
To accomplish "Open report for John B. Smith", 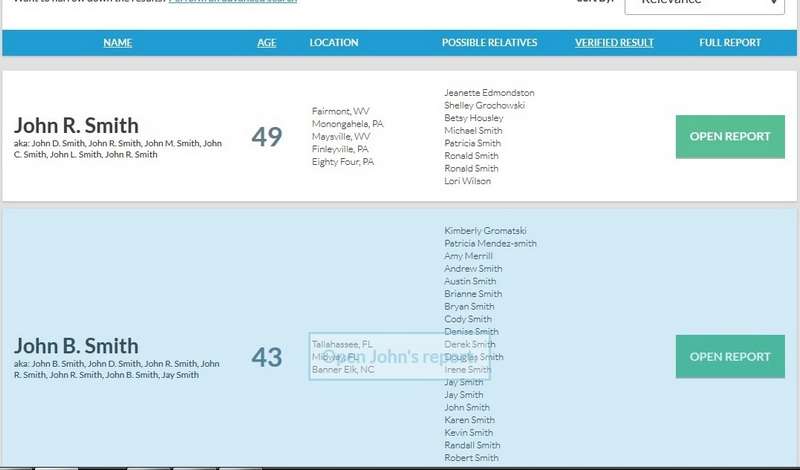I will click(x=730, y=357).
